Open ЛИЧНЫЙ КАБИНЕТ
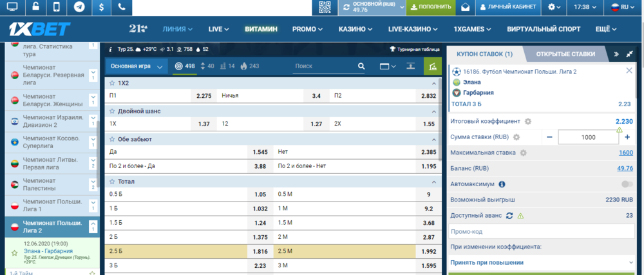The width and height of the screenshot is (644, 275). tap(508, 7)
